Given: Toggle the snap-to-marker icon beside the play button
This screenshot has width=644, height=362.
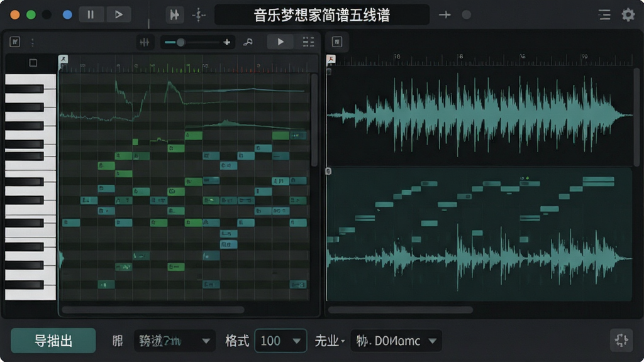Looking at the screenshot, I should coord(175,15).
